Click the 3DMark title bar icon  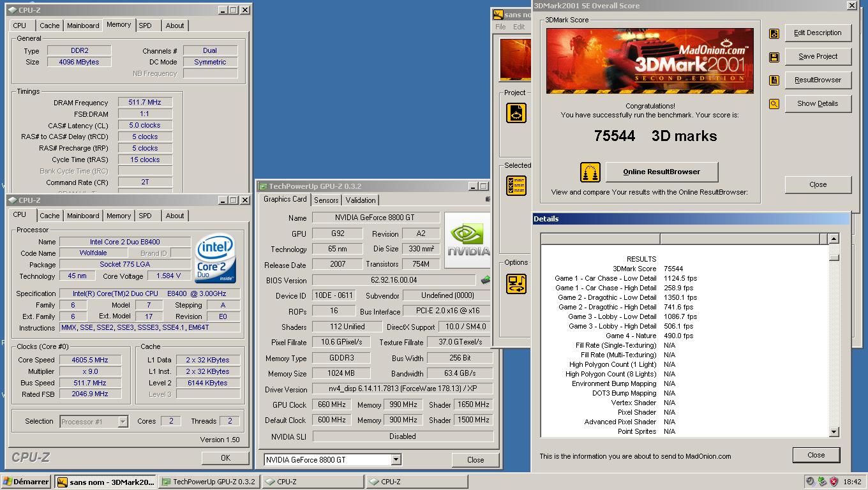pos(498,15)
